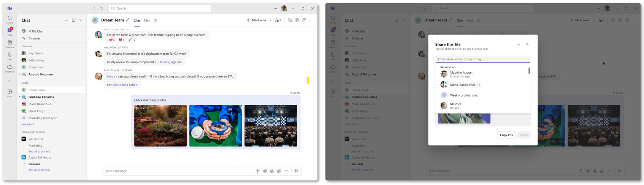This screenshot has width=644, height=185.
Task: Expand the Chat header chevron in left window
Action: click(x=81, y=20)
